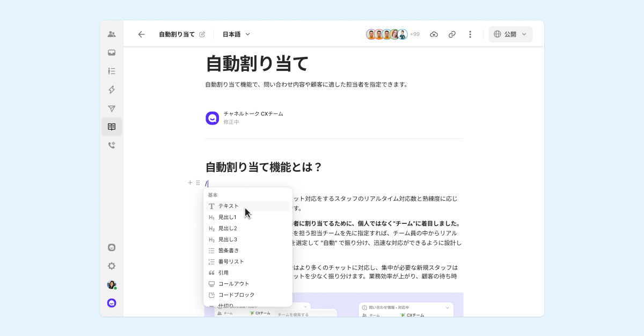Click the collaborator avatars group
The width and height of the screenshot is (644, 336).
[387, 34]
